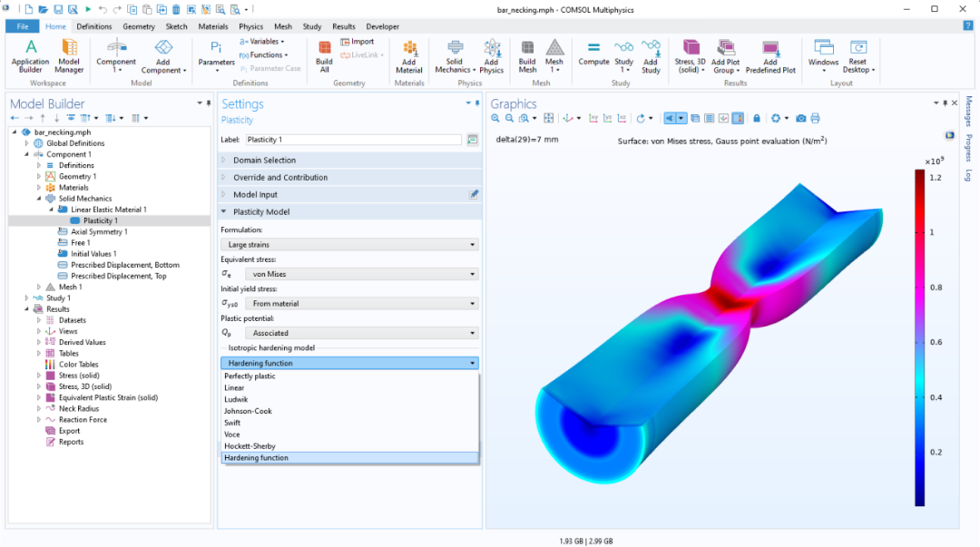
Task: Open the Solid Mechanics physics button
Action: tap(455, 56)
